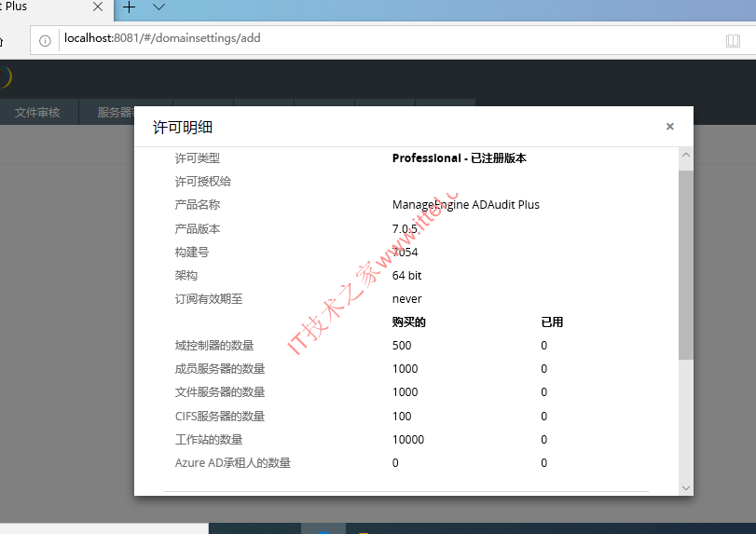The height and width of the screenshot is (534, 756).
Task: Select the Professional - 已注册版本 value
Action: [x=459, y=158]
